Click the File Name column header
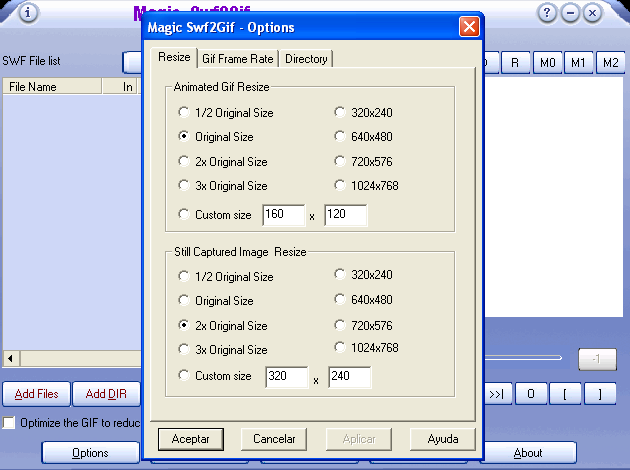Image resolution: width=630 pixels, height=470 pixels. point(52,86)
